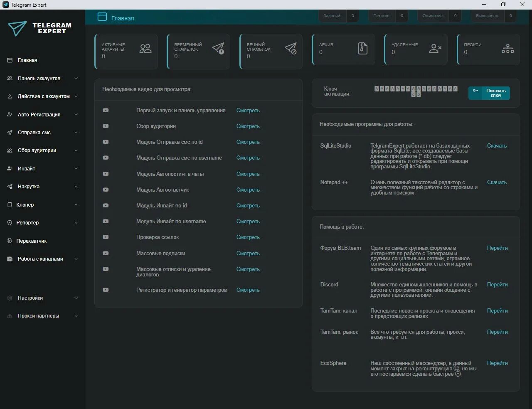The height and width of the screenshot is (409, 532).
Task: Click the Инвайт sidebar icon
Action: coord(10,169)
